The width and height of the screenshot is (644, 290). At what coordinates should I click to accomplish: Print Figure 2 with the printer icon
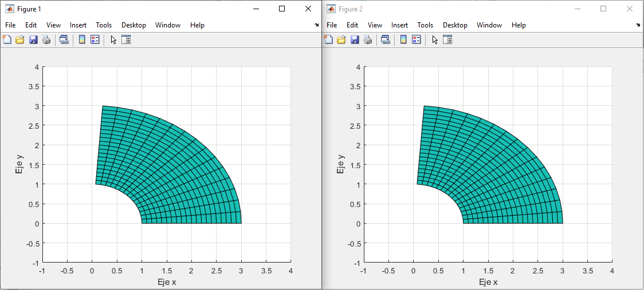[x=368, y=39]
